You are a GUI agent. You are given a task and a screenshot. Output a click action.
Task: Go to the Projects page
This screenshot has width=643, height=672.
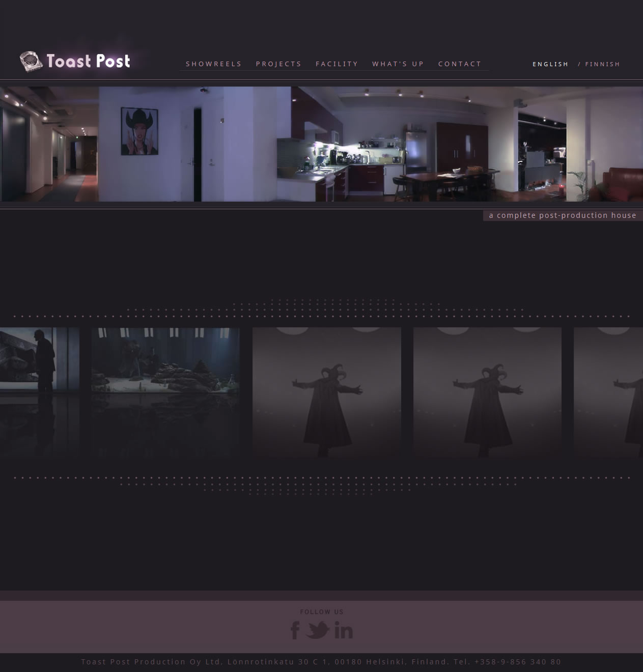tap(278, 64)
